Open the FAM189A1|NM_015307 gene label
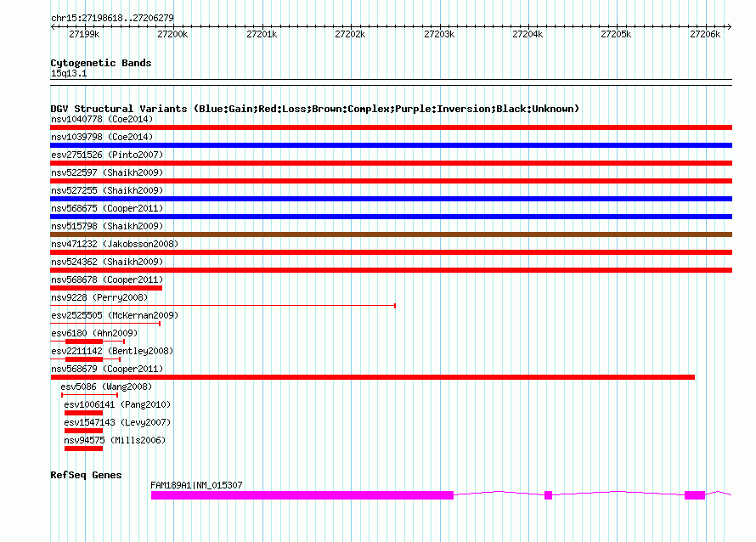Viewport: 756px width, 542px height. coord(196,485)
